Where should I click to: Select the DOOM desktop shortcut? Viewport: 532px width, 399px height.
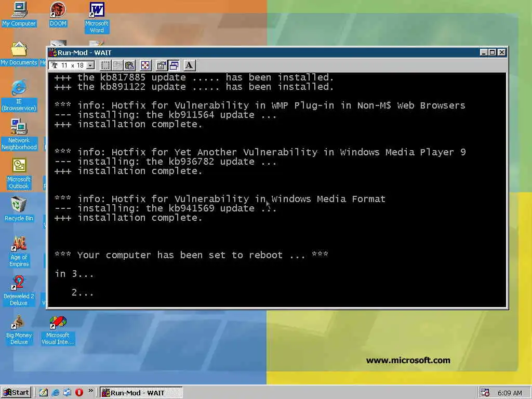[x=58, y=14]
